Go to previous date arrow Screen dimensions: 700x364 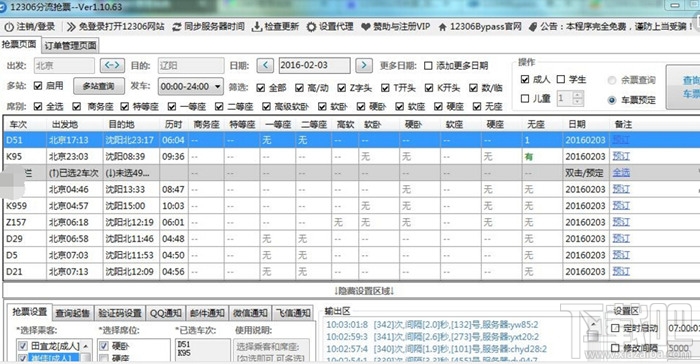(x=265, y=66)
